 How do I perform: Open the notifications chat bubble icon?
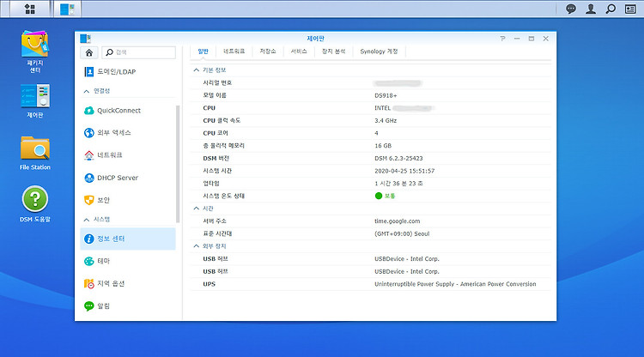tap(571, 9)
